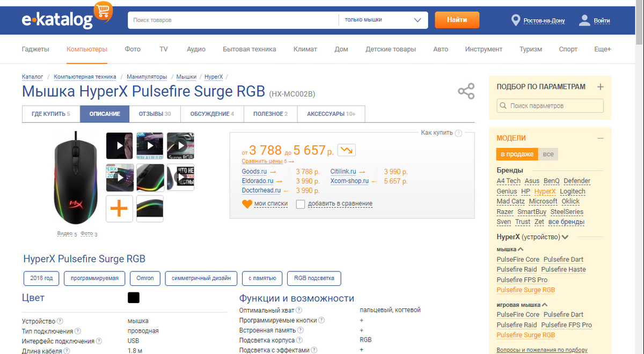
Task: Open the 'Компьютеры' category menu
Action: (x=87, y=49)
